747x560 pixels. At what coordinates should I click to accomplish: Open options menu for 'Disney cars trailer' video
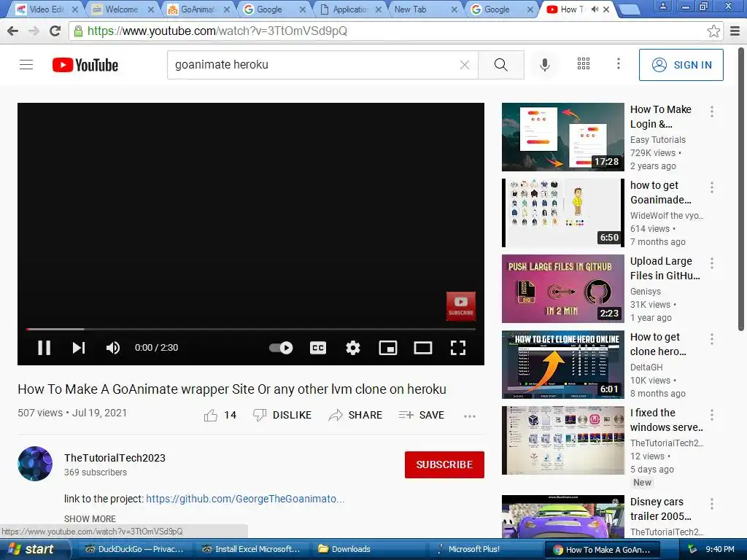coord(712,504)
